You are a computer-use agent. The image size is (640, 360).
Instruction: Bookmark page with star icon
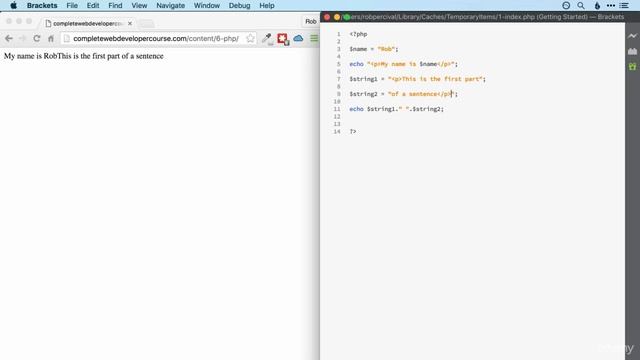pos(250,38)
